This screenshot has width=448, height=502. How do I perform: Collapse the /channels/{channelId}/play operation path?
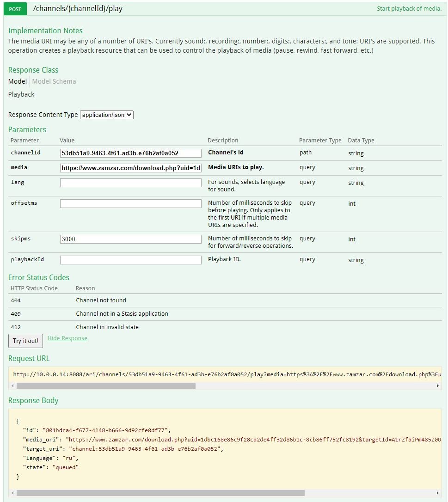coord(78,9)
